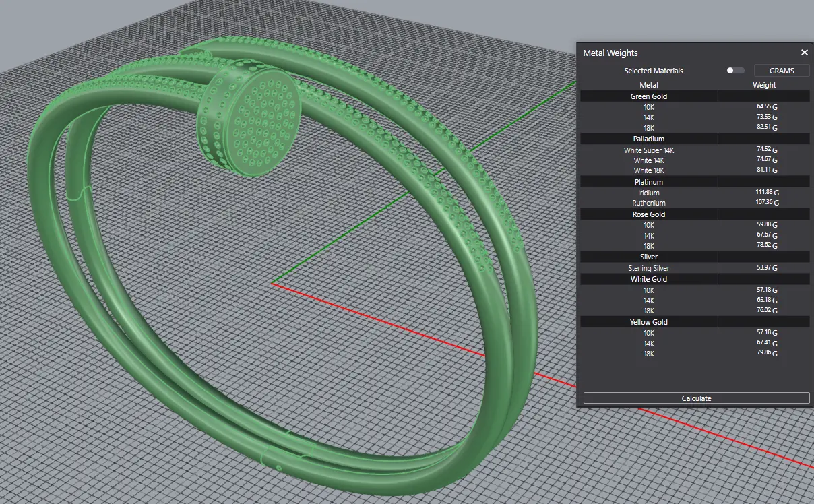Open the GRAMS unit selector

tap(782, 71)
